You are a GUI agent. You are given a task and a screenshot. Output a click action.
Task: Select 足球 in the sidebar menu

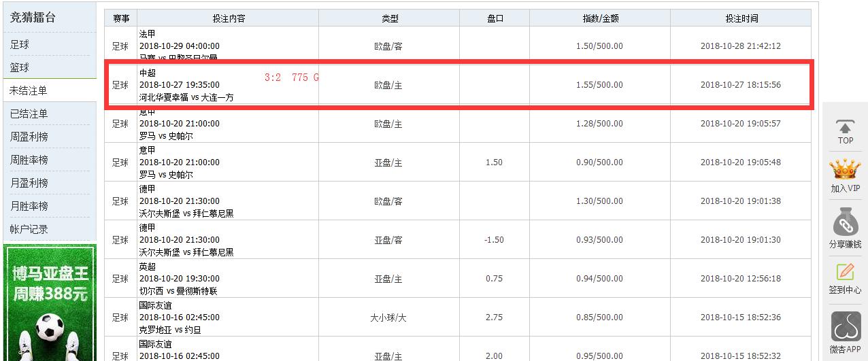point(20,44)
